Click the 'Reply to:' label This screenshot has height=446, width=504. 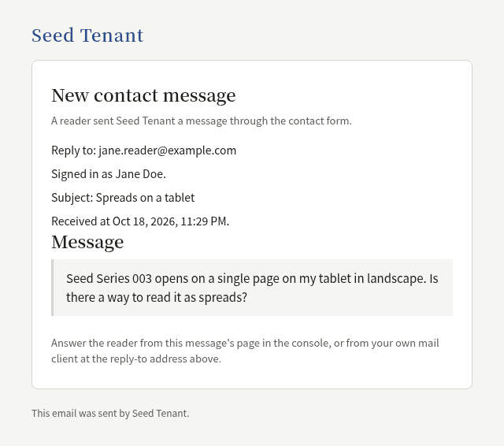tap(73, 151)
